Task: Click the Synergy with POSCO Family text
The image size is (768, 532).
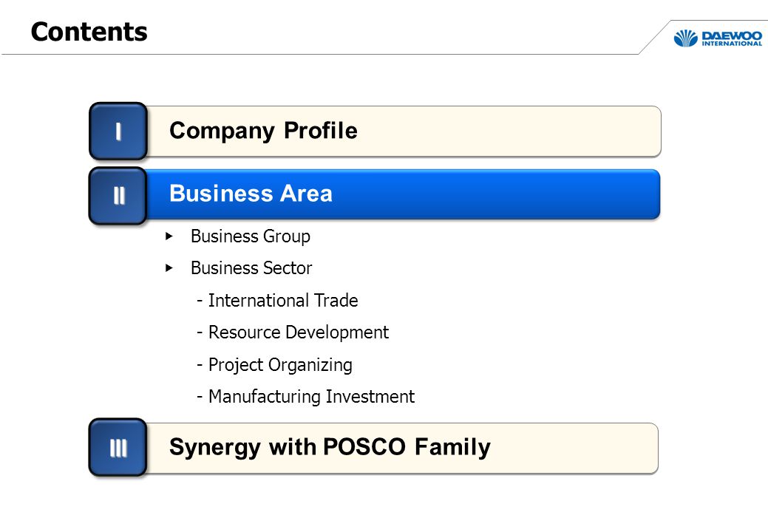Action: coord(330,448)
